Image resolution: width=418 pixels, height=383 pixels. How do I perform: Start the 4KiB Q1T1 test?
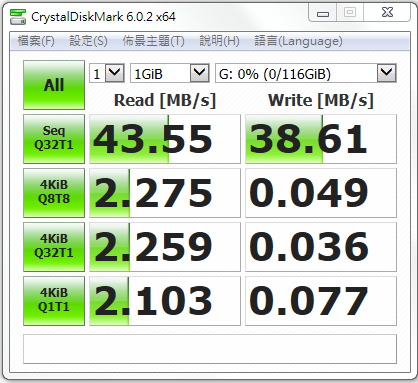[x=54, y=301]
